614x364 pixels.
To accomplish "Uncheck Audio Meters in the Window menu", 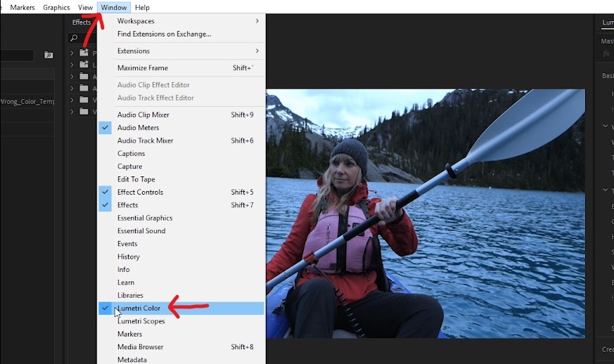I will coord(181,128).
